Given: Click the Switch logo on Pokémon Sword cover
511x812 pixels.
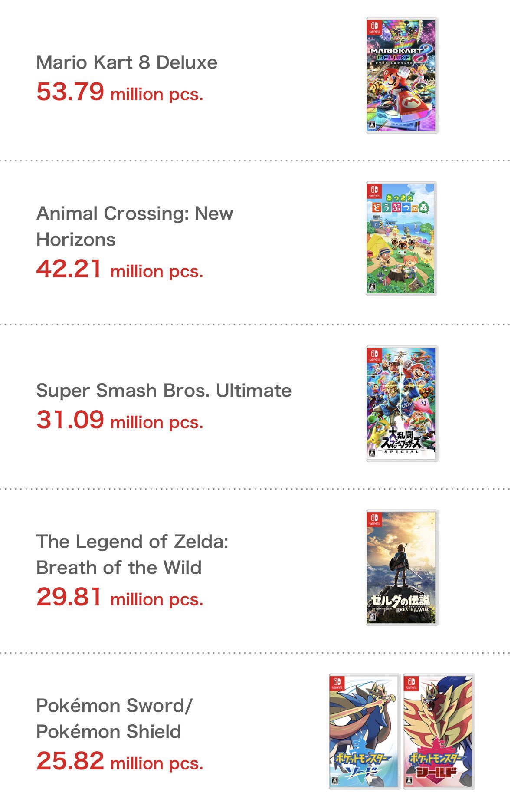Looking at the screenshot, I should 337,683.
